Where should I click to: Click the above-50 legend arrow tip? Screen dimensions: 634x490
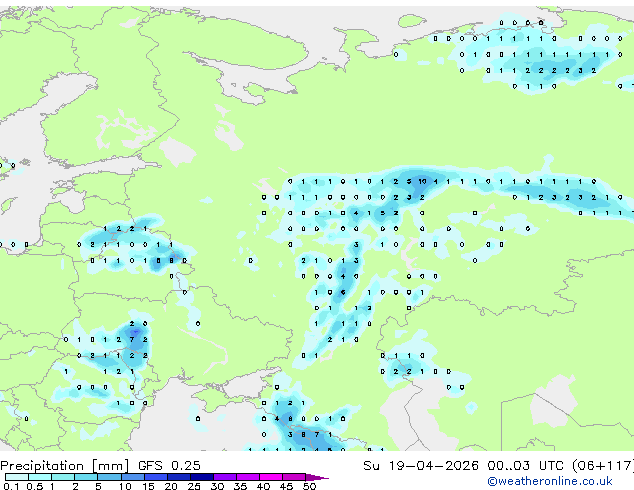coord(317,477)
